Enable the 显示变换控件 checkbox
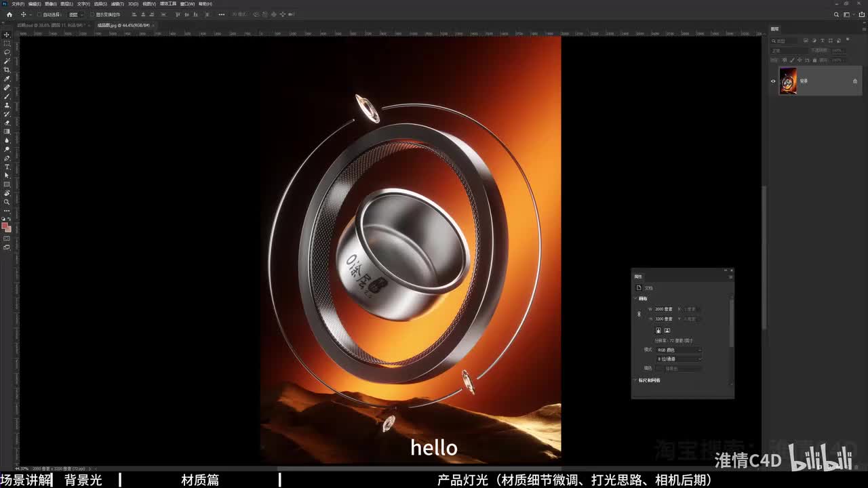 point(92,14)
